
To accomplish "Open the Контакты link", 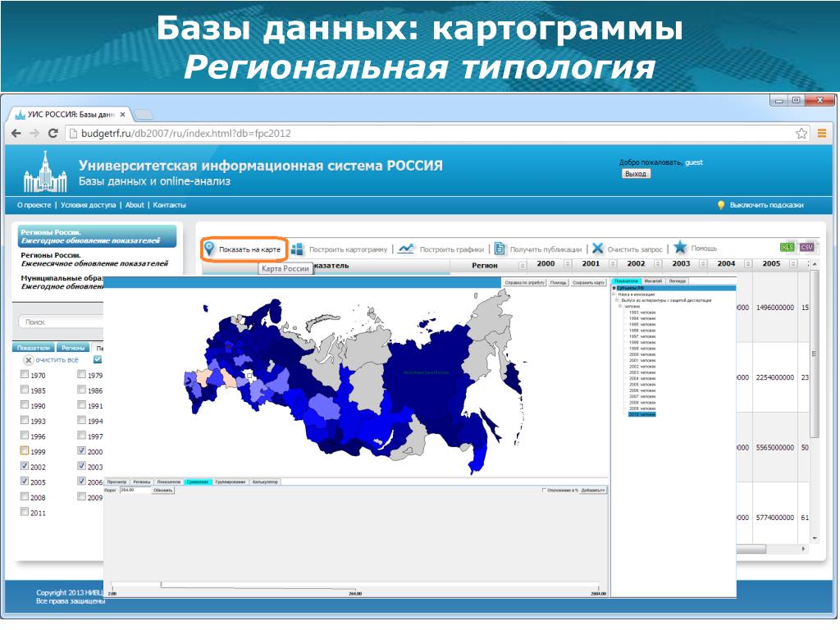I will [x=169, y=205].
